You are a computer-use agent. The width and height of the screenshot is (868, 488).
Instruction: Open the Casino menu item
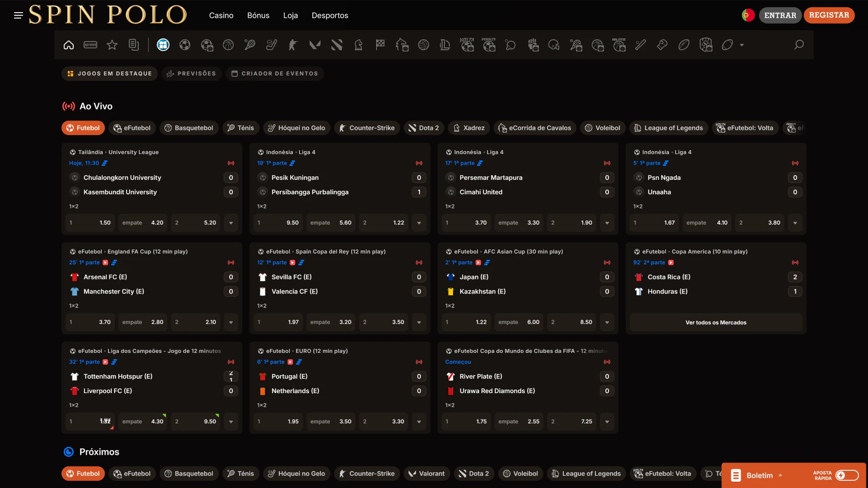pos(221,15)
